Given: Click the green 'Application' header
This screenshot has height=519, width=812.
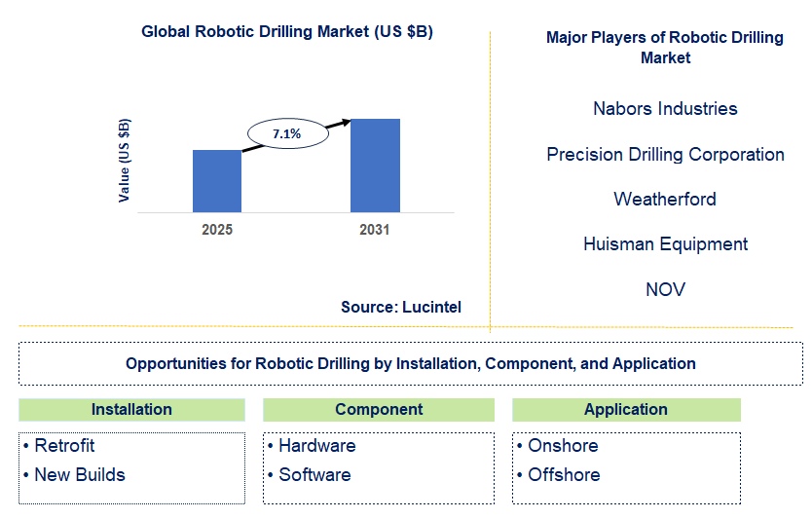Looking at the screenshot, I should pos(626,410).
